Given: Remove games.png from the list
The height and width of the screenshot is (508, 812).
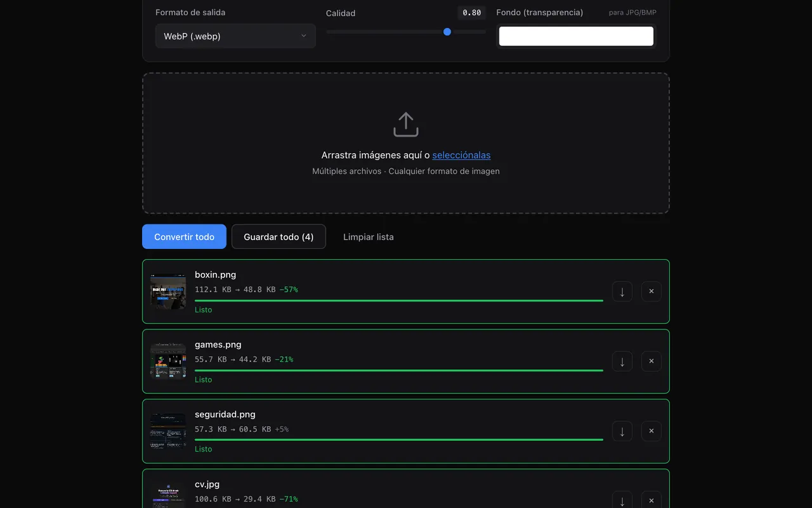Looking at the screenshot, I should (x=652, y=361).
